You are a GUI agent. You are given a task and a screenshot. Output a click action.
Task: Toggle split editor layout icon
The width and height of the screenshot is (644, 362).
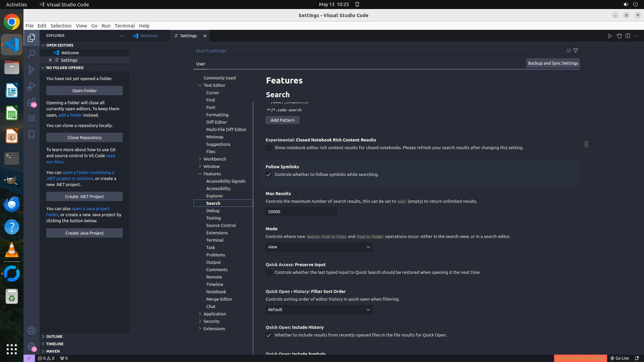click(628, 36)
